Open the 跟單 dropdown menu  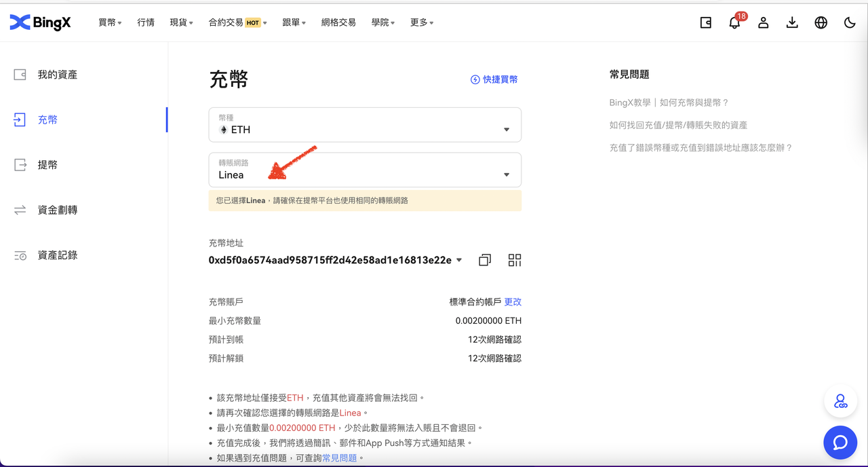click(x=294, y=22)
